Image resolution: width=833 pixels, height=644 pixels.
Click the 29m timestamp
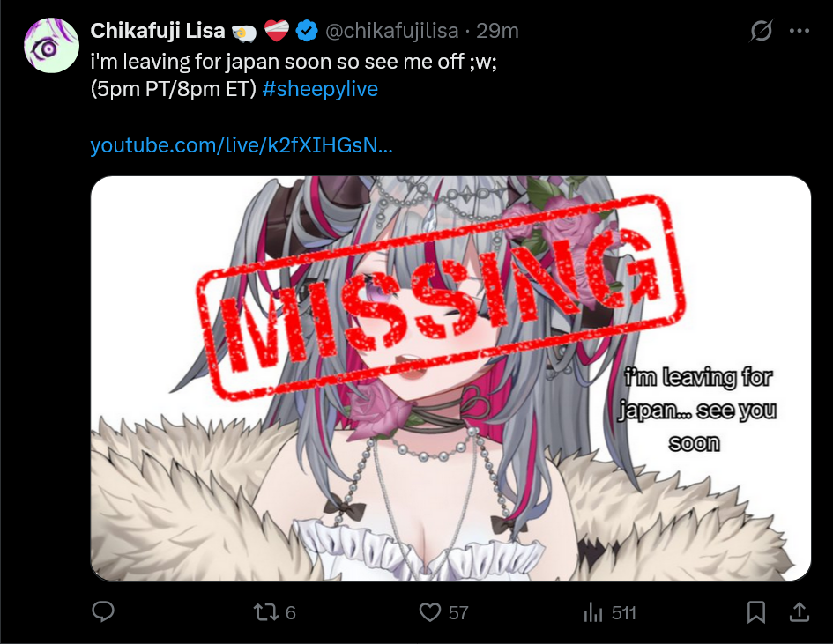point(497,31)
